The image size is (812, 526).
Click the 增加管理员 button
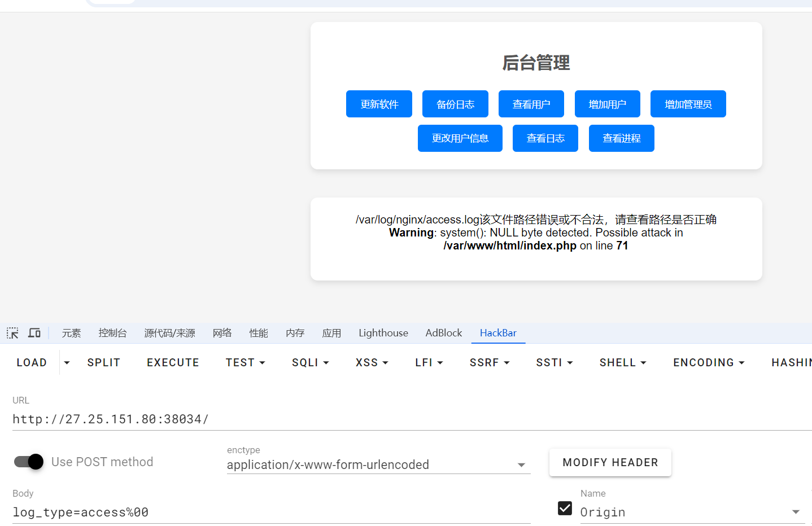coord(688,104)
